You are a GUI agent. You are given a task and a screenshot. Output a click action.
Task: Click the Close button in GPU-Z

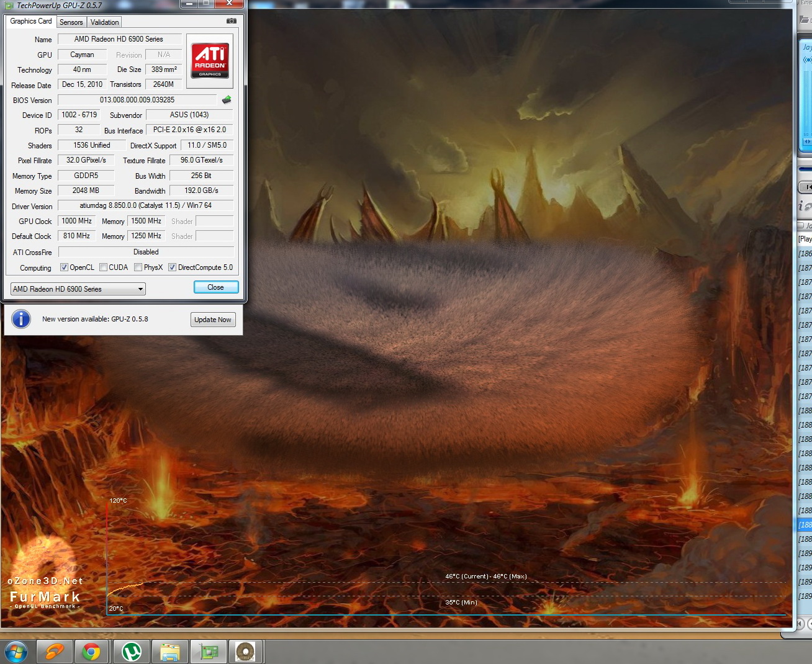point(215,287)
